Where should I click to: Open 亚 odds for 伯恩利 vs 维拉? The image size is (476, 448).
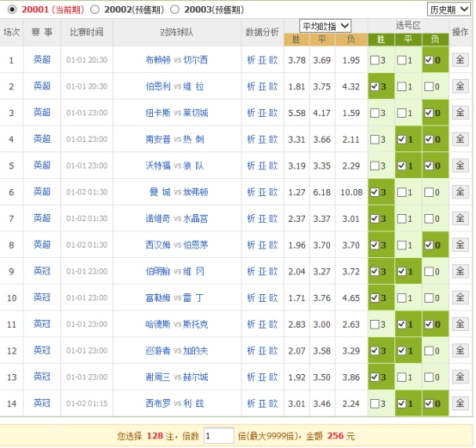(262, 87)
